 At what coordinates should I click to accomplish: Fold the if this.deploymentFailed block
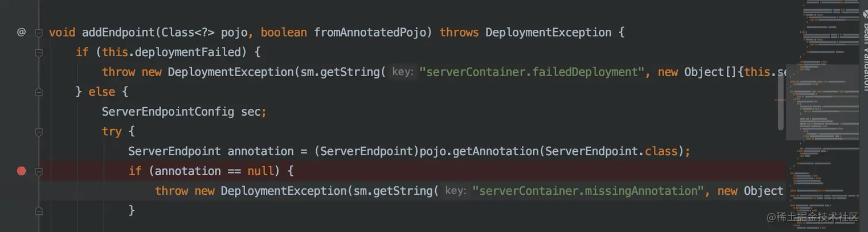[x=38, y=53]
